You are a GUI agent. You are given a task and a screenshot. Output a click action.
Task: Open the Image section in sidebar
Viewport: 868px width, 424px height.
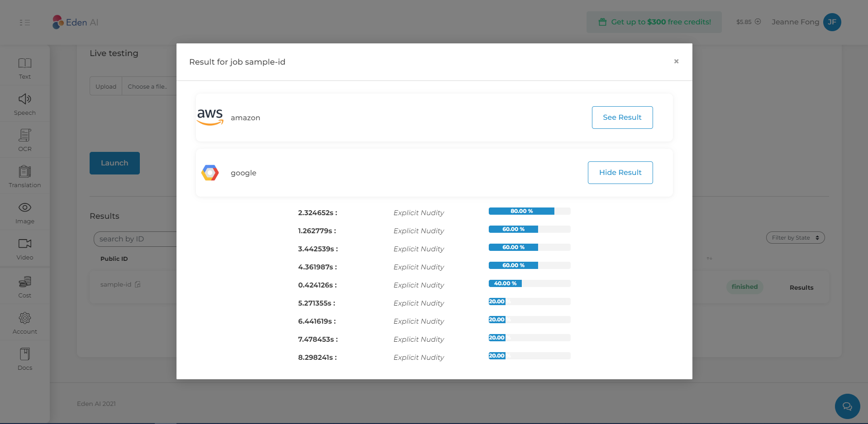(25, 213)
